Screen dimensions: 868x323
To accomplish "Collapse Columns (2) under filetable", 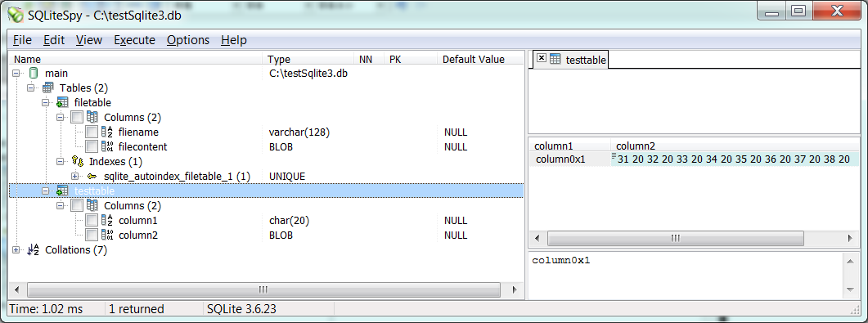I will click(61, 117).
